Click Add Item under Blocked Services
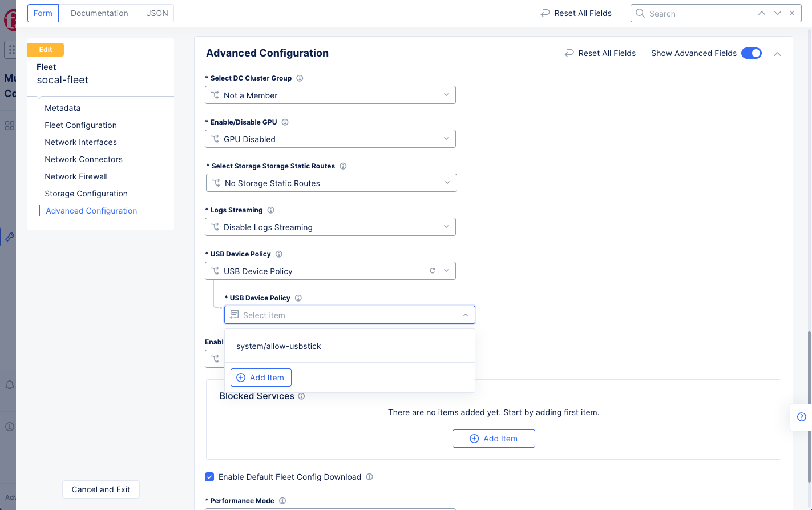 point(494,439)
